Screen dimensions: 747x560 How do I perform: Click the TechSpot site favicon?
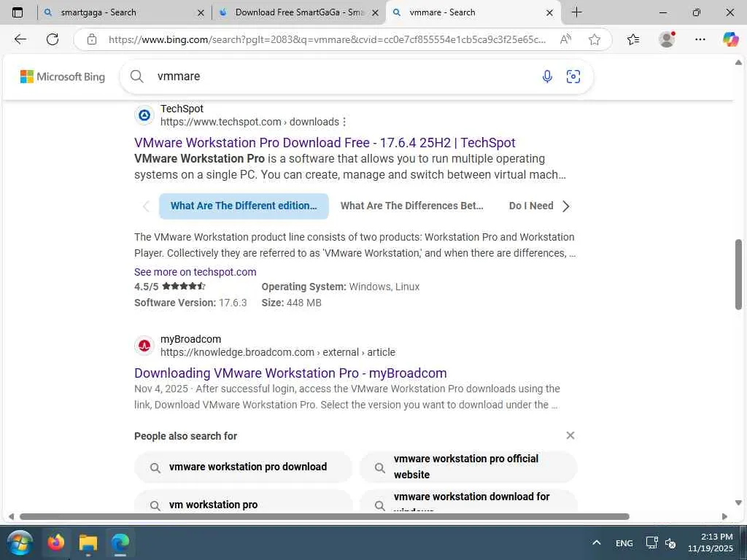144,115
